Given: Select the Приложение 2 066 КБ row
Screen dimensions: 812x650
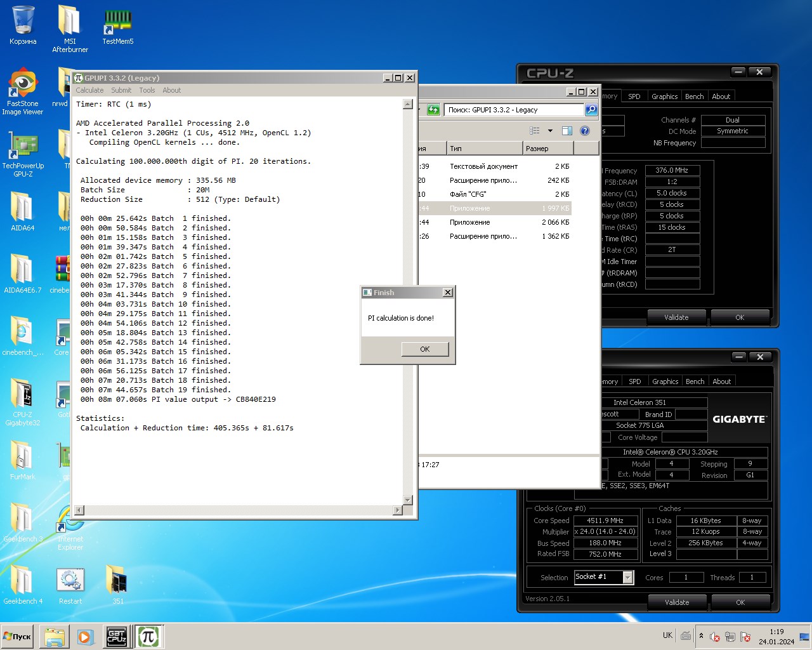Looking at the screenshot, I should pos(495,222).
